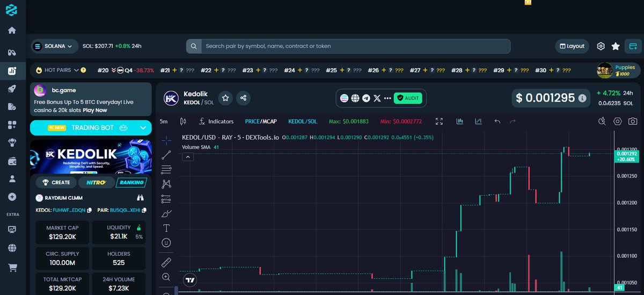Select the NITRO tab

pos(96,183)
